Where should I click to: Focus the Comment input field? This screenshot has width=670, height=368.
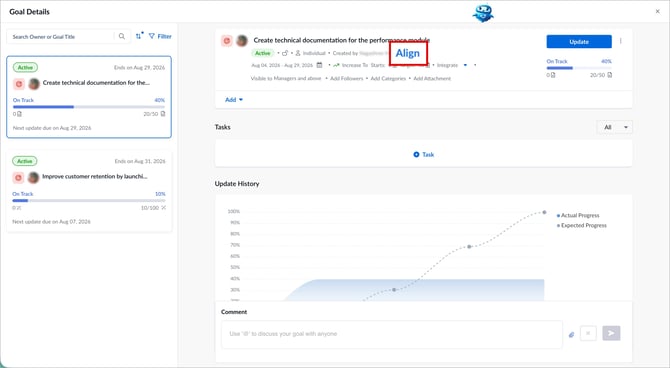[392, 334]
